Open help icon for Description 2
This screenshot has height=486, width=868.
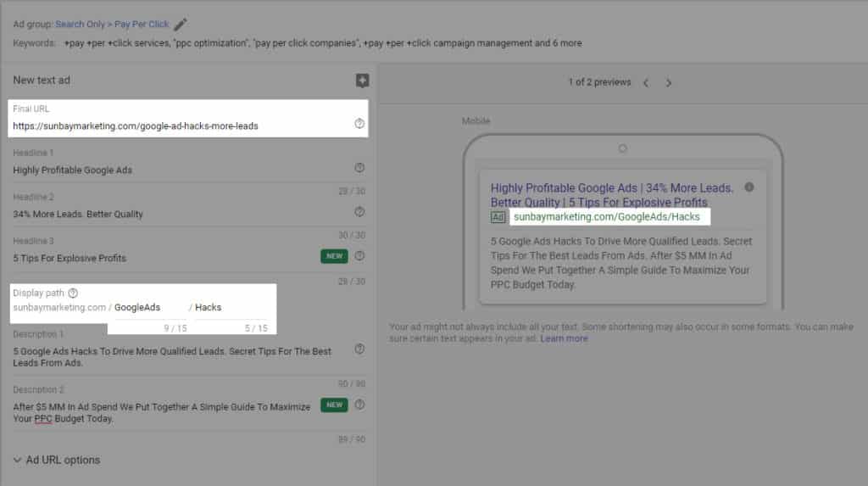359,405
